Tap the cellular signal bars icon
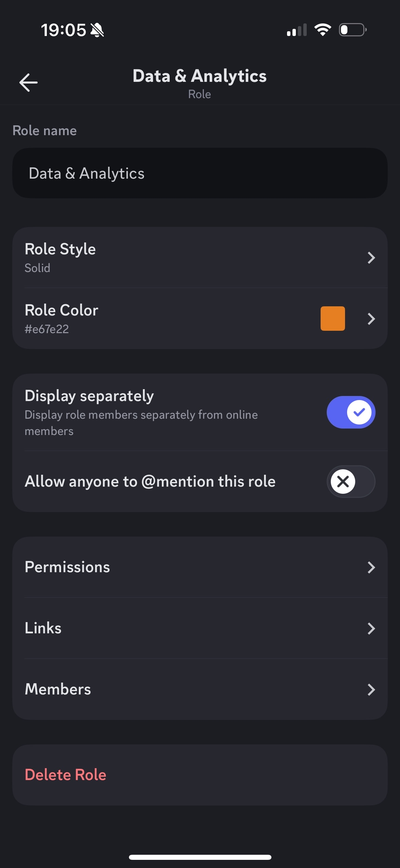The height and width of the screenshot is (868, 400). point(297,30)
